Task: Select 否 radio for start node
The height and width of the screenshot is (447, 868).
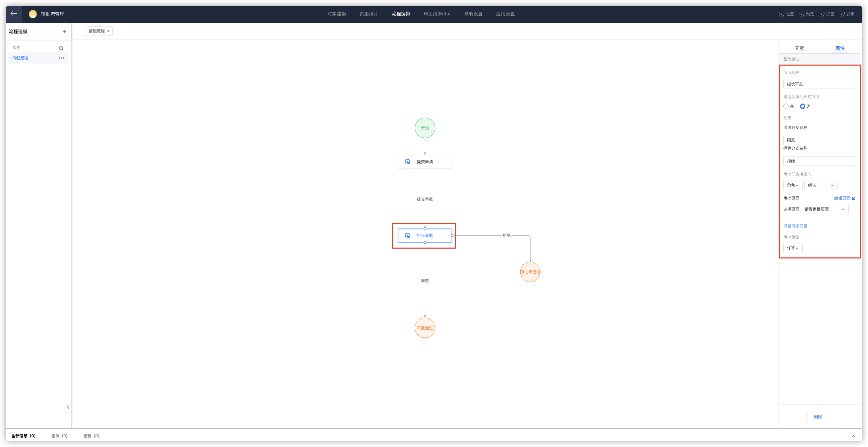Action: pos(802,106)
